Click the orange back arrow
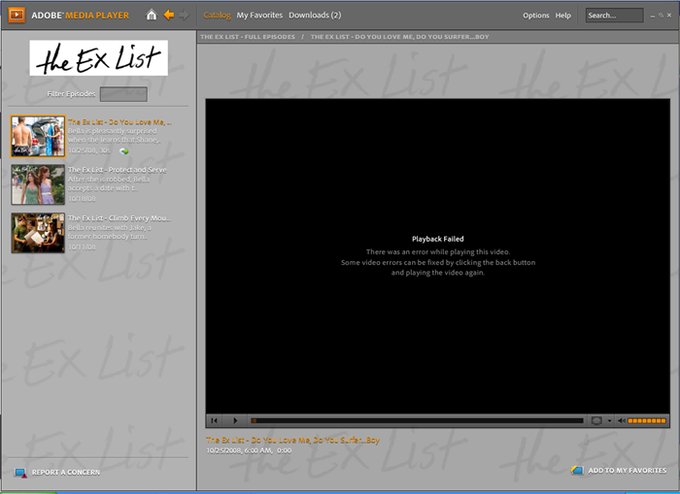The height and width of the screenshot is (494, 680). (x=169, y=15)
